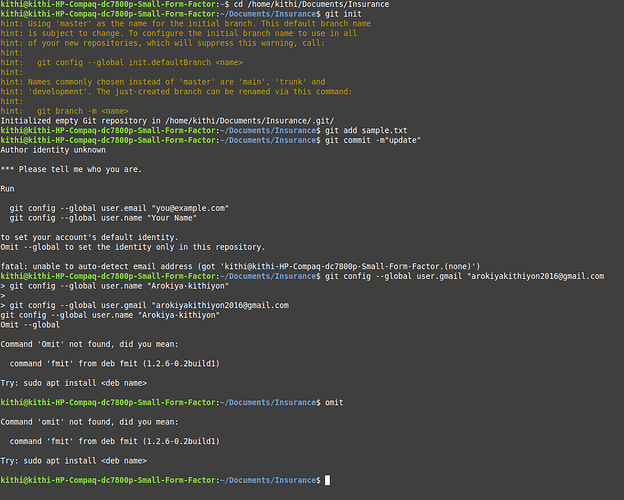The height and width of the screenshot is (500, 624).
Task: Click the '*** Please tell me who you are.' line
Action: tap(71, 169)
